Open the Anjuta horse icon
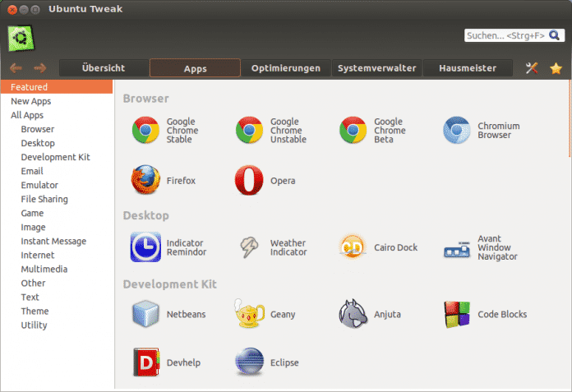The image size is (572, 392). [x=353, y=314]
